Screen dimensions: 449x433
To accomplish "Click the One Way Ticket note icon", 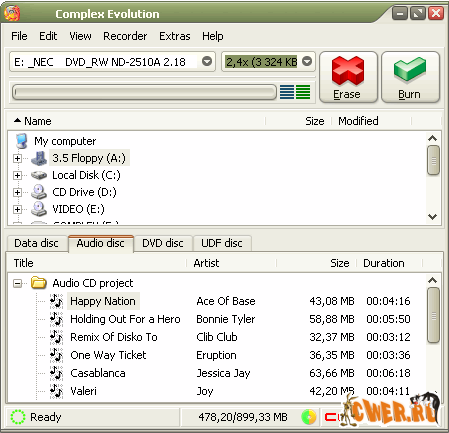I will pyautogui.click(x=56, y=355).
